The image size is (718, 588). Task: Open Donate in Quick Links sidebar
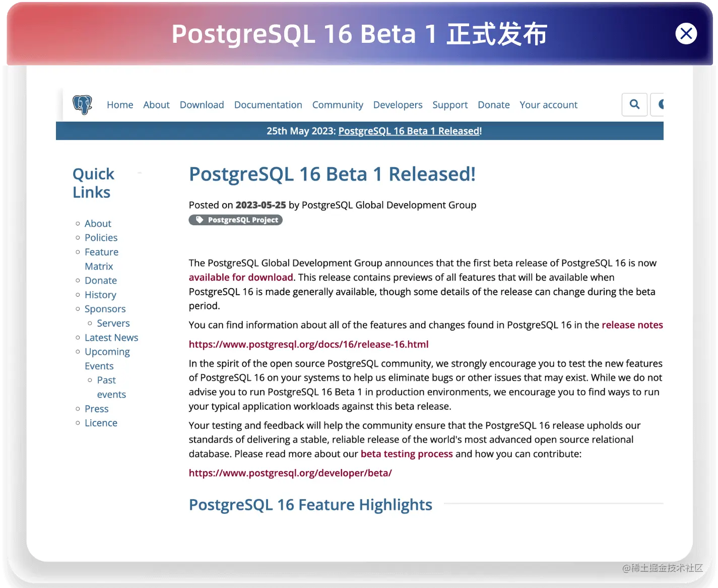[101, 281]
